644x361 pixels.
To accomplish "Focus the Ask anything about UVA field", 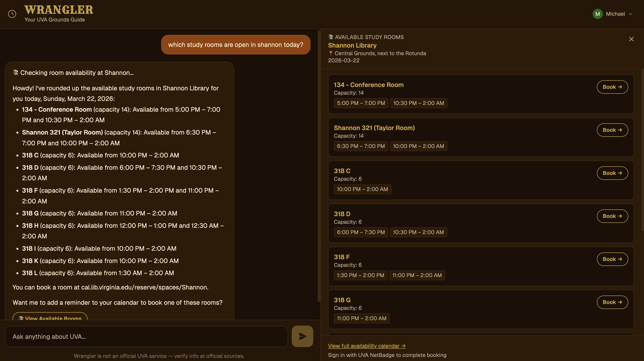I will point(146,337).
